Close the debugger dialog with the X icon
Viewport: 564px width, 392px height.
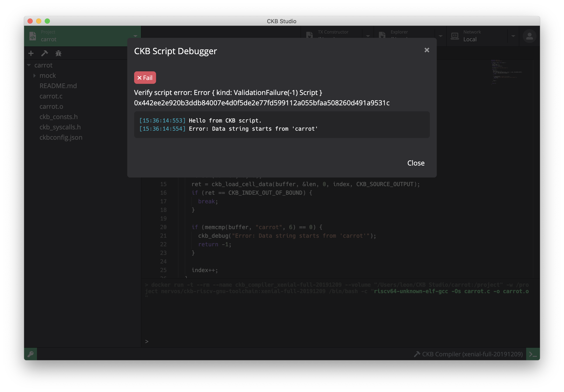point(427,50)
